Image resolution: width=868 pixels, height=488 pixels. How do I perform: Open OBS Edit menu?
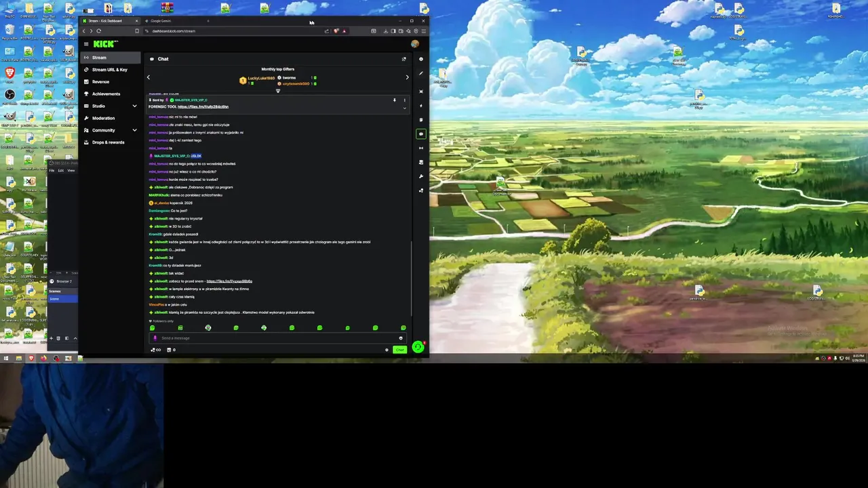60,170
